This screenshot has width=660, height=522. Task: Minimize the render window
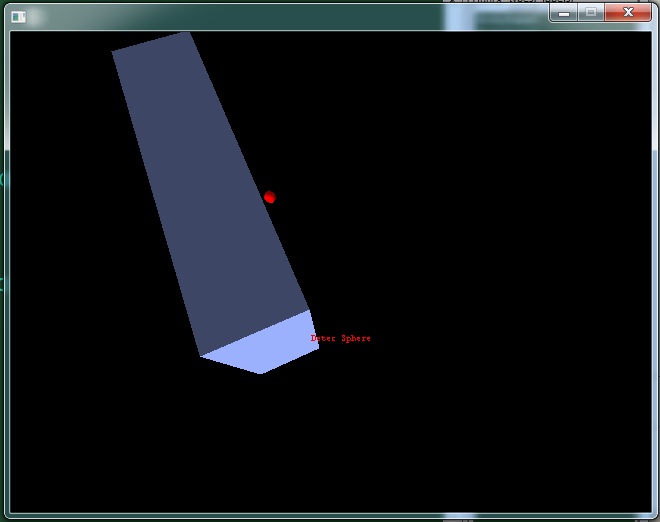(565, 13)
